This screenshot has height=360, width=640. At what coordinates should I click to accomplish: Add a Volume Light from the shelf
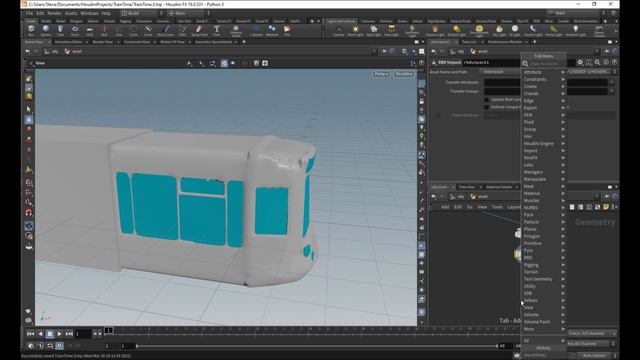435,31
